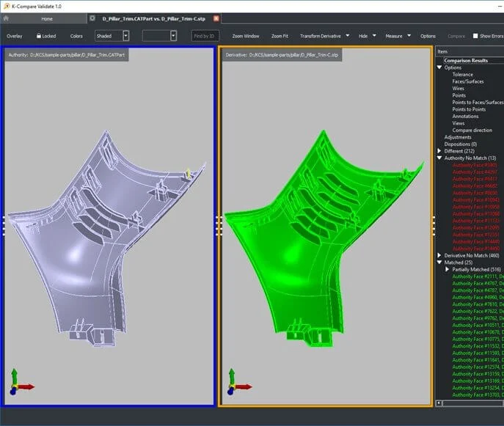Toggle the Overlay view mode
Image resolution: width=504 pixels, height=426 pixels.
[x=15, y=35]
